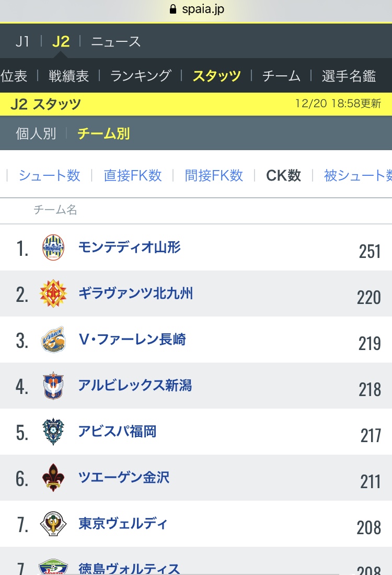The height and width of the screenshot is (575, 392).
Task: Switch to the J1 league tab
Action: [22, 41]
